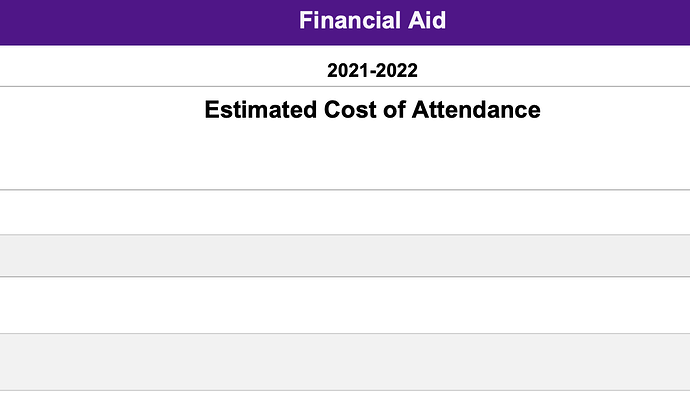Select "2021" in the year label

(x=348, y=70)
